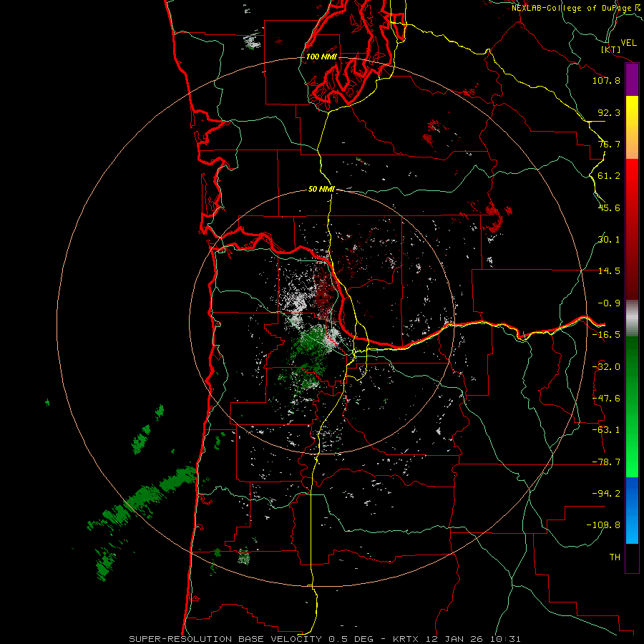This screenshot has height=644, width=644.
Task: Click the 45.6 velocity scale value
Action: tap(609, 208)
